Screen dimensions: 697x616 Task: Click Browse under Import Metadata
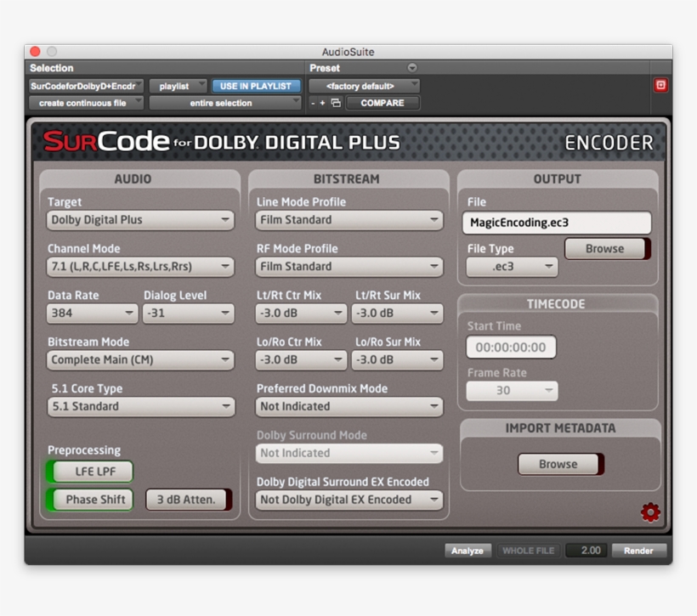click(560, 464)
